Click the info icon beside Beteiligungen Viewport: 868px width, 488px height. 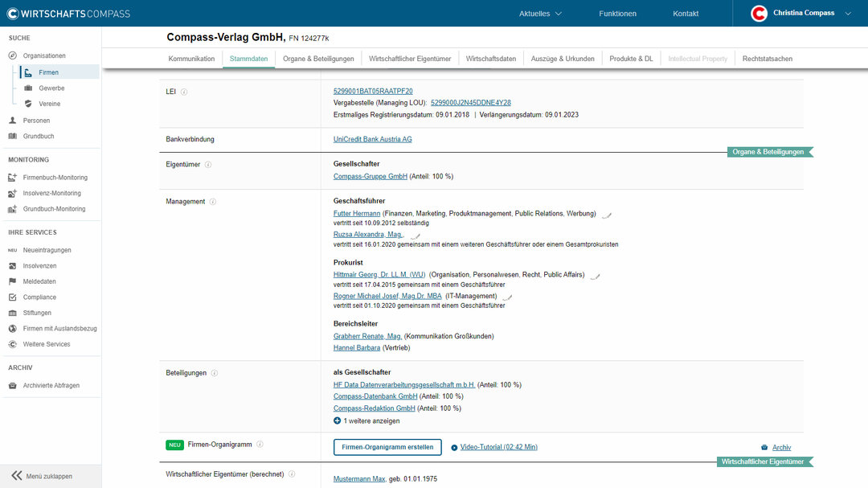click(215, 373)
